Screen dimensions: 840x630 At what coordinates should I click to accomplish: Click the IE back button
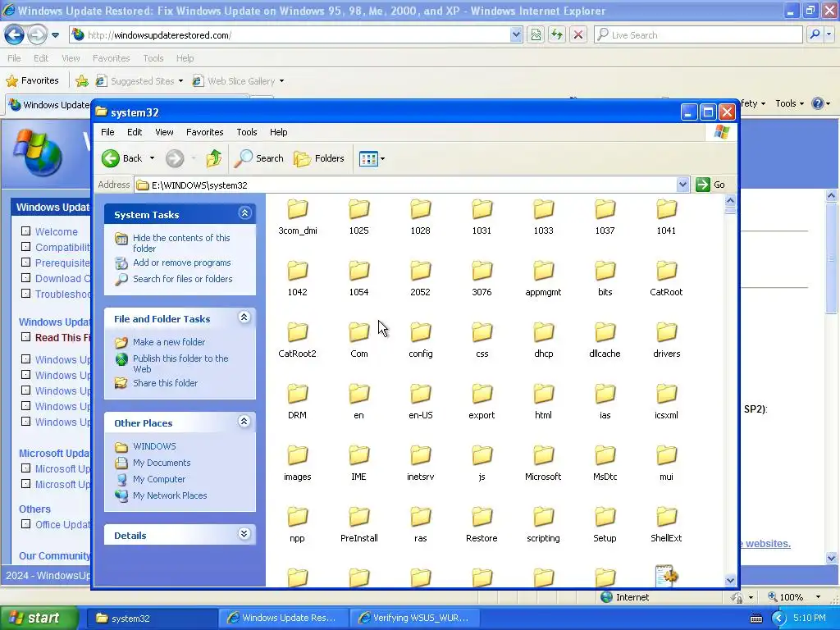pos(15,35)
